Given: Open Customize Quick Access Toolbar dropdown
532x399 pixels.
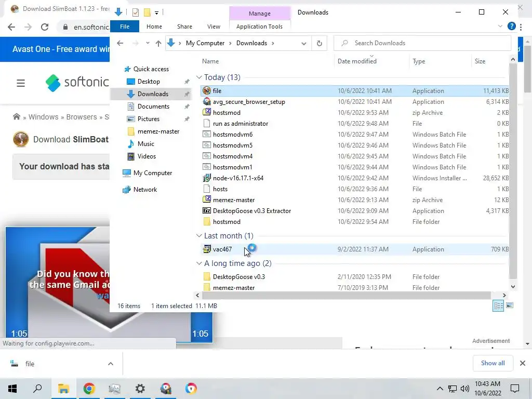Looking at the screenshot, I should pos(157,13).
